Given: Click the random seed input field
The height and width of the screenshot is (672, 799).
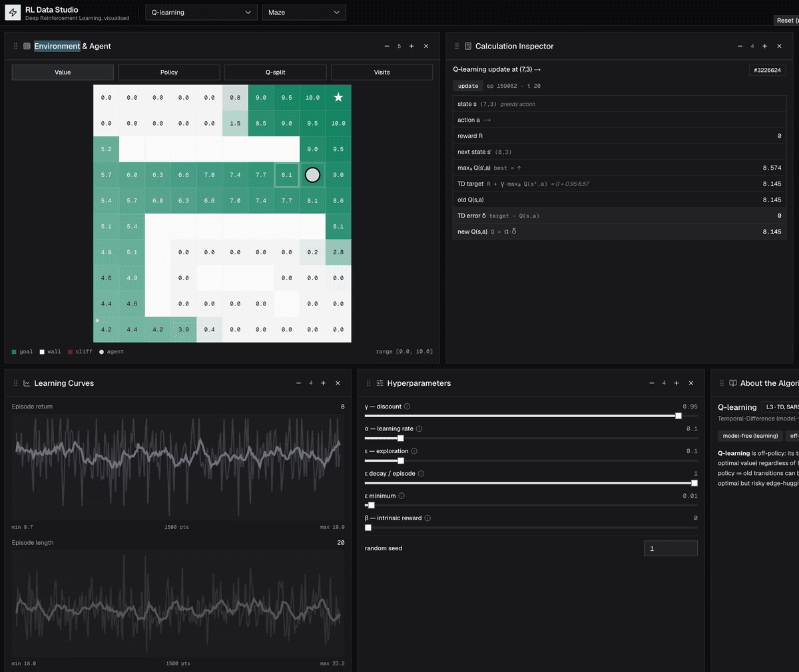Looking at the screenshot, I should [x=670, y=548].
